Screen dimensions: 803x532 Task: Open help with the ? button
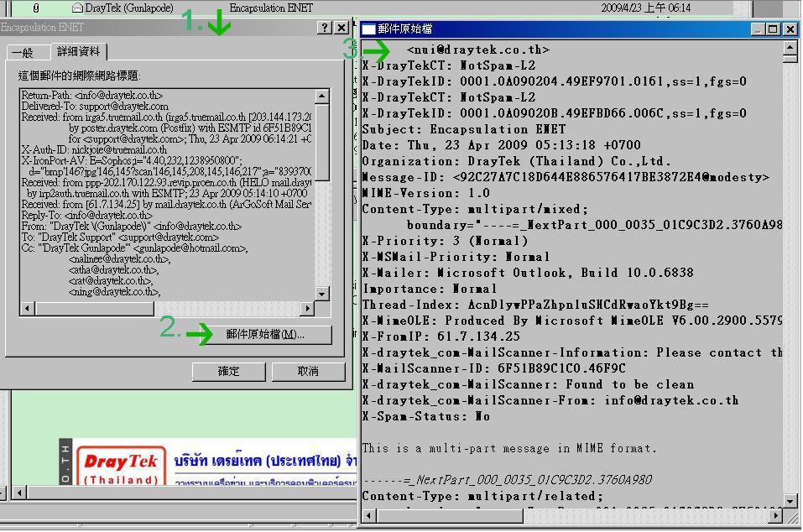tap(325, 28)
